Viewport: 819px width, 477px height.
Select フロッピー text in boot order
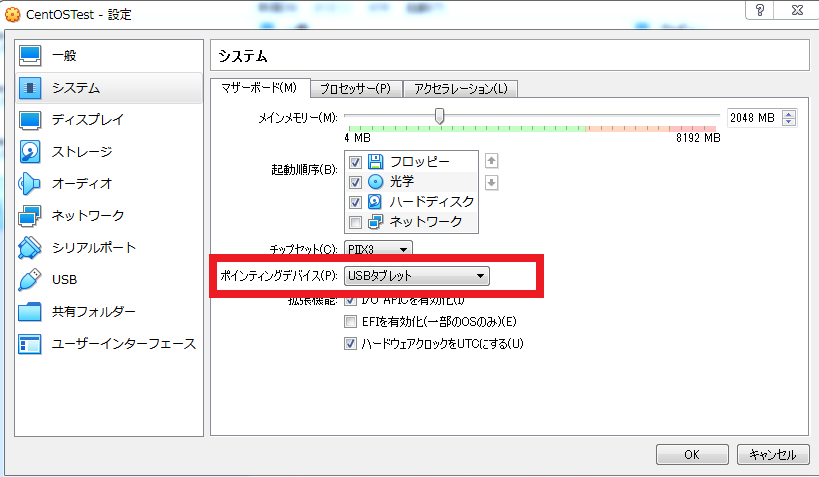419,162
